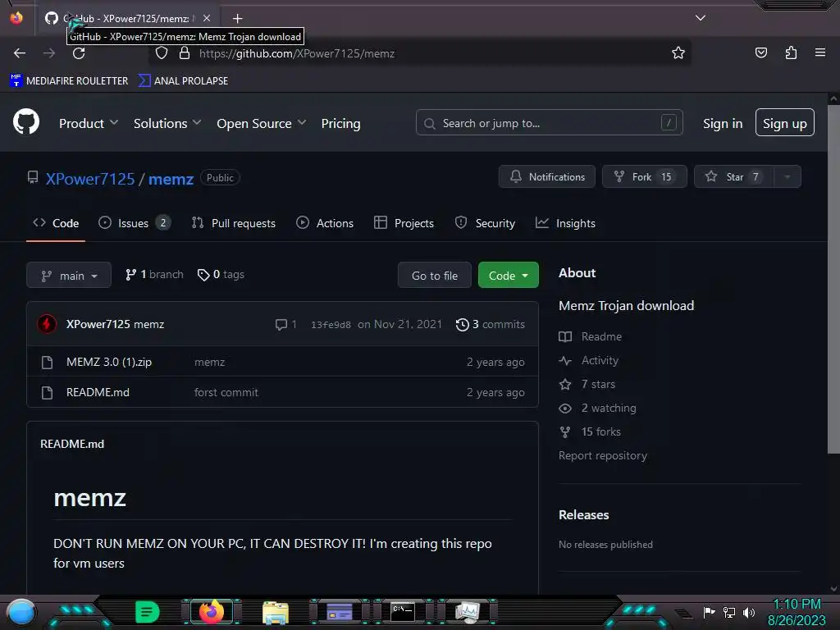
Task: Reload the page with the refresh icon
Action: tap(79, 53)
